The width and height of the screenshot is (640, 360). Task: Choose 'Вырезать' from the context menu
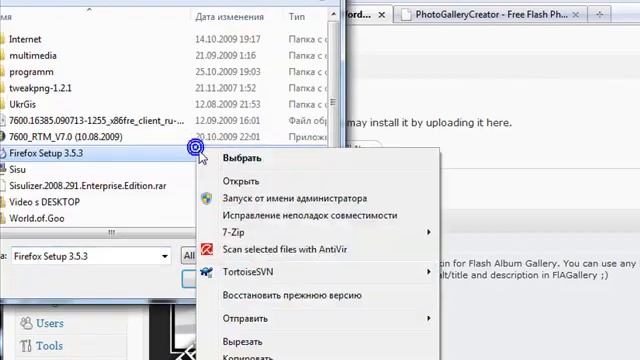[242, 342]
